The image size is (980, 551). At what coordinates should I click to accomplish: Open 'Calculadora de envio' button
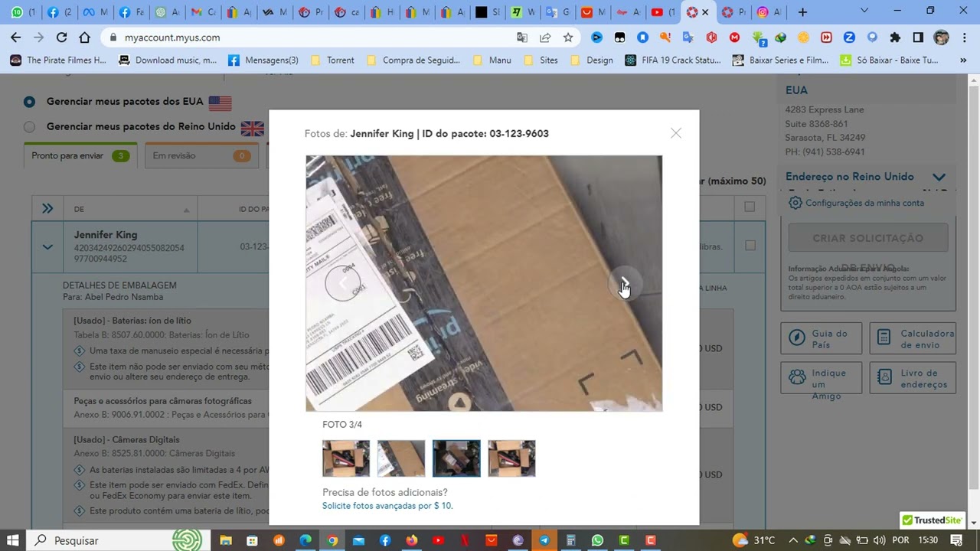click(913, 338)
